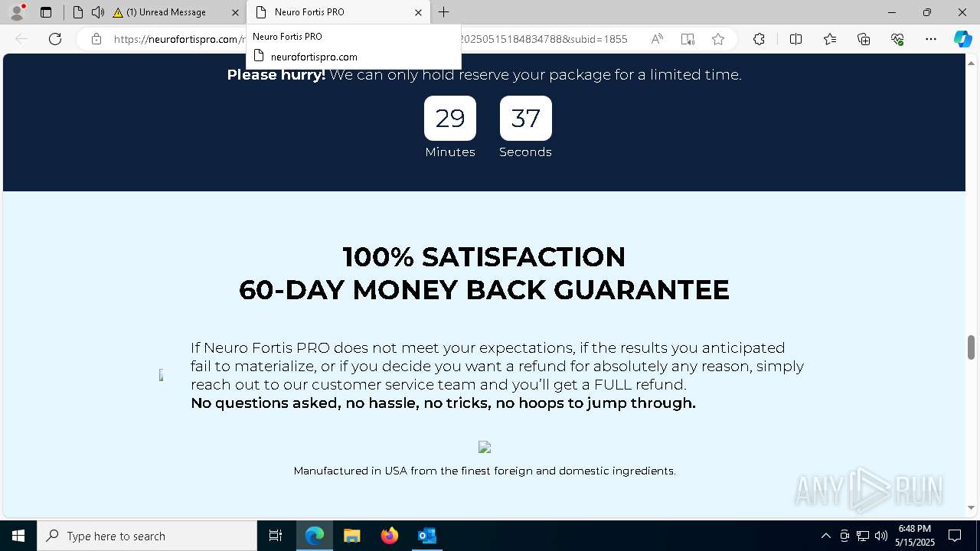
Task: Click scrollbar down arrow
Action: (x=971, y=507)
